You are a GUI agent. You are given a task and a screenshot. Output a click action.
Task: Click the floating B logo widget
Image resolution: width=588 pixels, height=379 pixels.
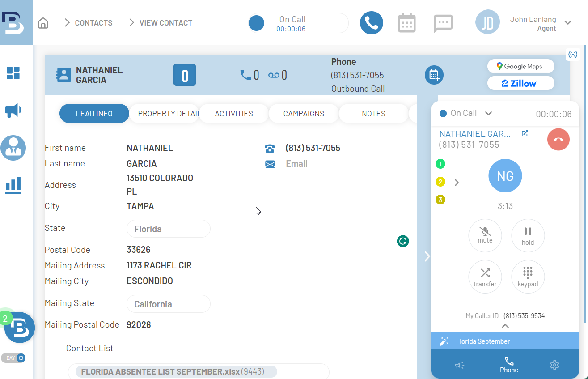tap(20, 328)
